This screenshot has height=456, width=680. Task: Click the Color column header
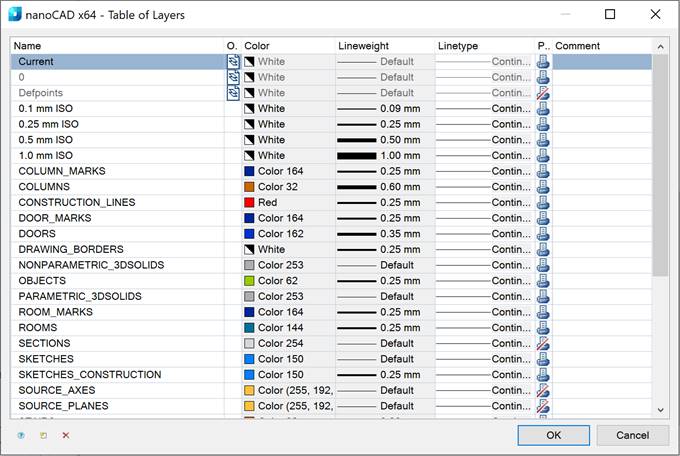pyautogui.click(x=288, y=46)
